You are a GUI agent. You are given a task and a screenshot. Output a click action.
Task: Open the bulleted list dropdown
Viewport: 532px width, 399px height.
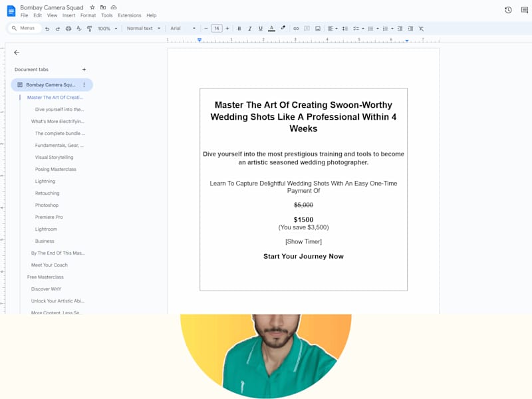(x=373, y=29)
